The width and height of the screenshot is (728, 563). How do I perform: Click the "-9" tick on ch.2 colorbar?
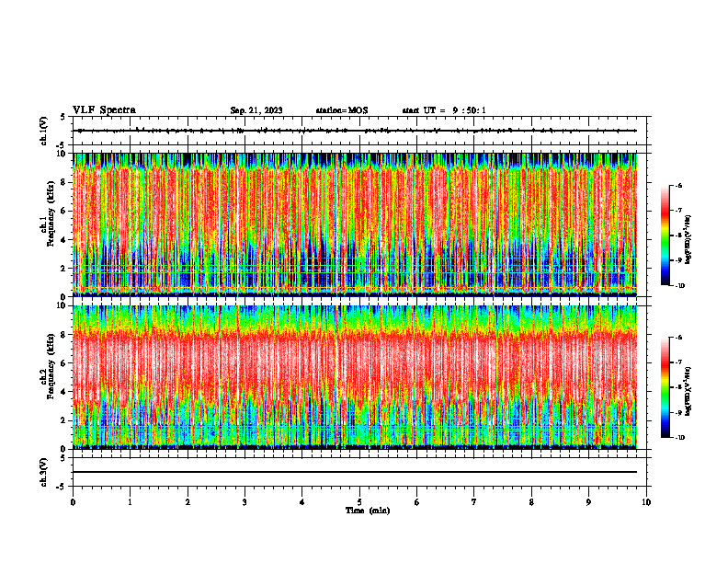point(678,412)
